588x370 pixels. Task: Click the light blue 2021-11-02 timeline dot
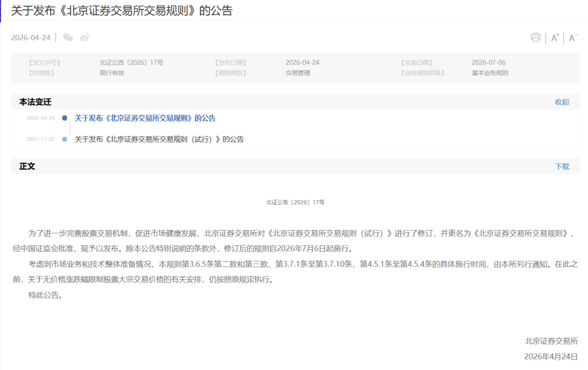click(x=64, y=139)
